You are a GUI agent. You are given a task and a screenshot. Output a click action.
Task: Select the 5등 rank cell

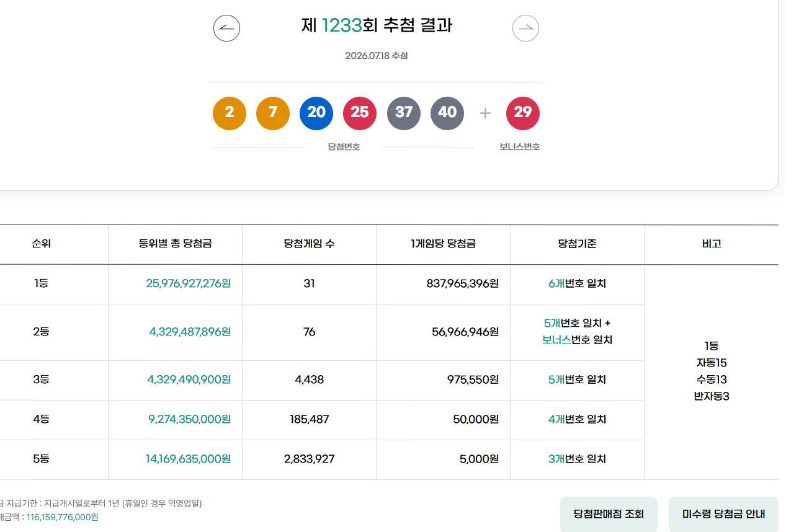click(x=41, y=459)
